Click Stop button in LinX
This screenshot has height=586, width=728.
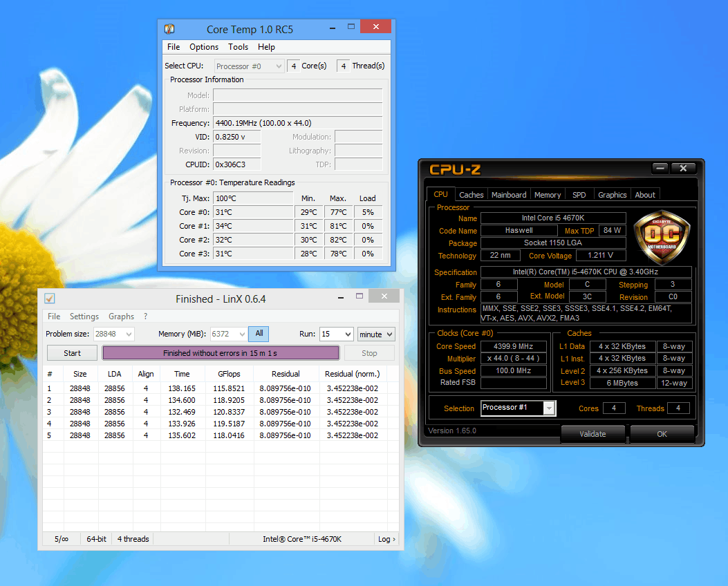[x=369, y=353]
